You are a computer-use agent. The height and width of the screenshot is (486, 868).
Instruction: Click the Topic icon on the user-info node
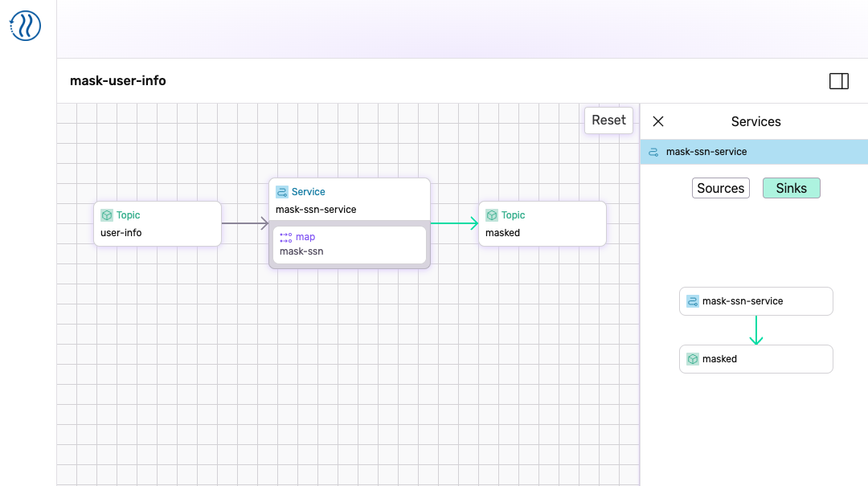(108, 215)
